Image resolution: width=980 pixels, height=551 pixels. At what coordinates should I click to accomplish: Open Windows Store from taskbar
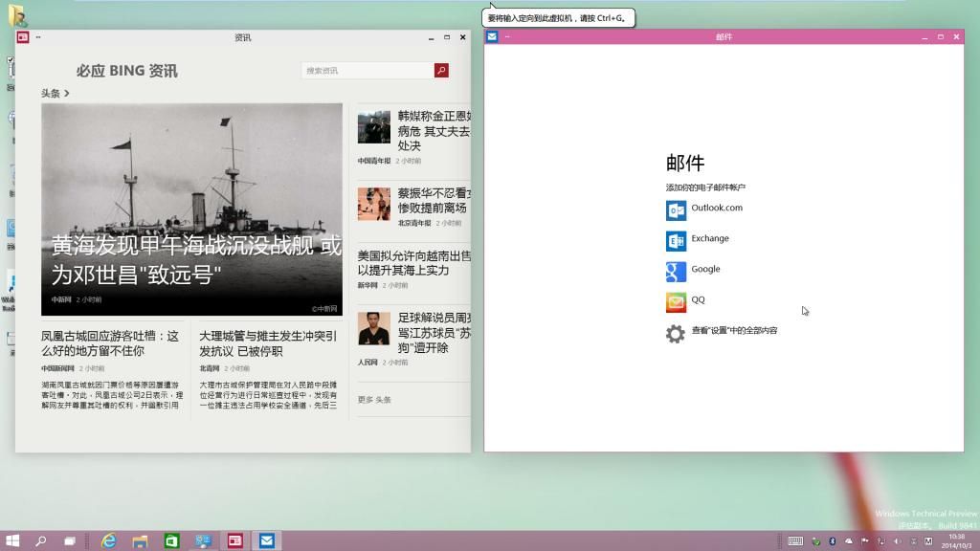[x=172, y=541]
